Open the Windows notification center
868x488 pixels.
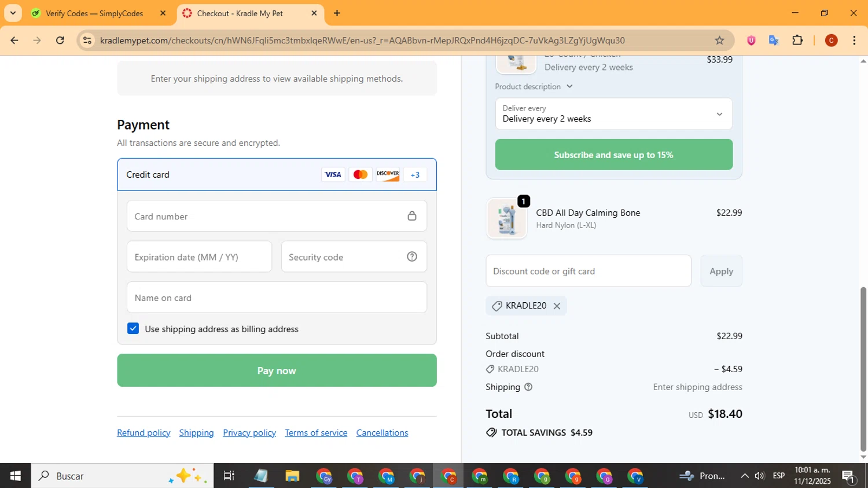click(x=849, y=476)
